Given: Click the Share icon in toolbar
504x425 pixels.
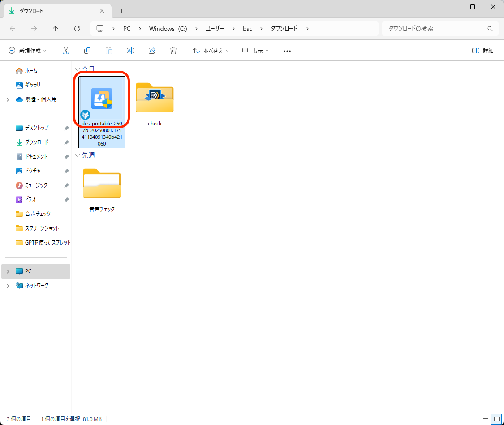Looking at the screenshot, I should pyautogui.click(x=152, y=51).
